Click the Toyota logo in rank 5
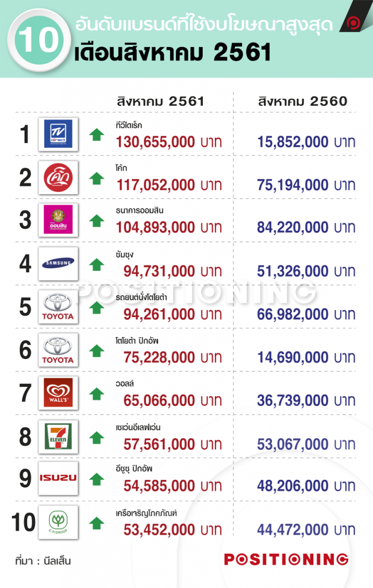Viewport: 373px width, 588px height. (58, 307)
